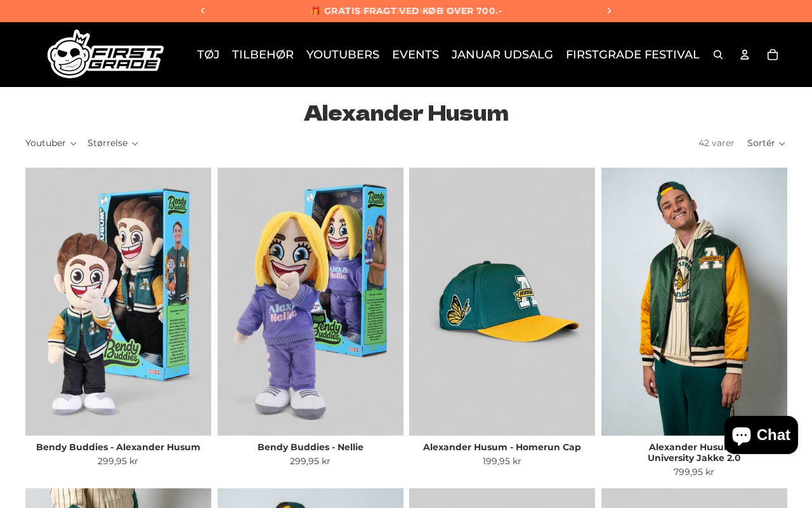Open the search magnifier icon
Viewport: 812px width, 508px height.
718,55
